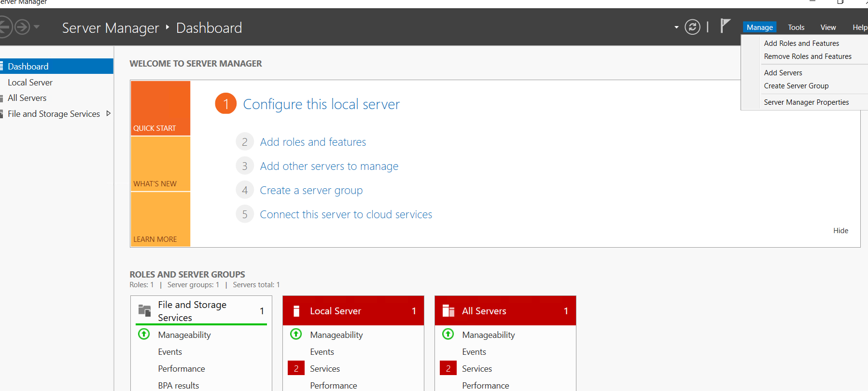868x391 pixels.
Task: Click Configure this local server link
Action: (x=321, y=104)
